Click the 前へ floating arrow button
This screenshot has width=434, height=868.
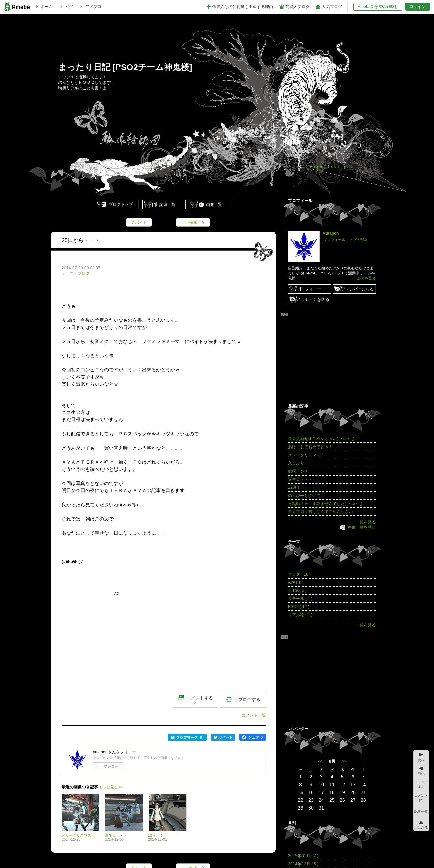tap(421, 771)
